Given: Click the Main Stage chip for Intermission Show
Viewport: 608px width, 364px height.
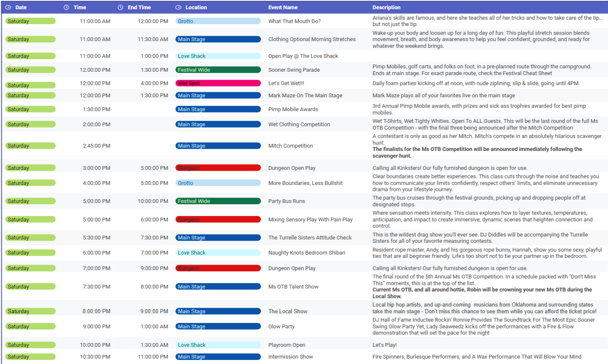Looking at the screenshot, I should tap(218, 357).
